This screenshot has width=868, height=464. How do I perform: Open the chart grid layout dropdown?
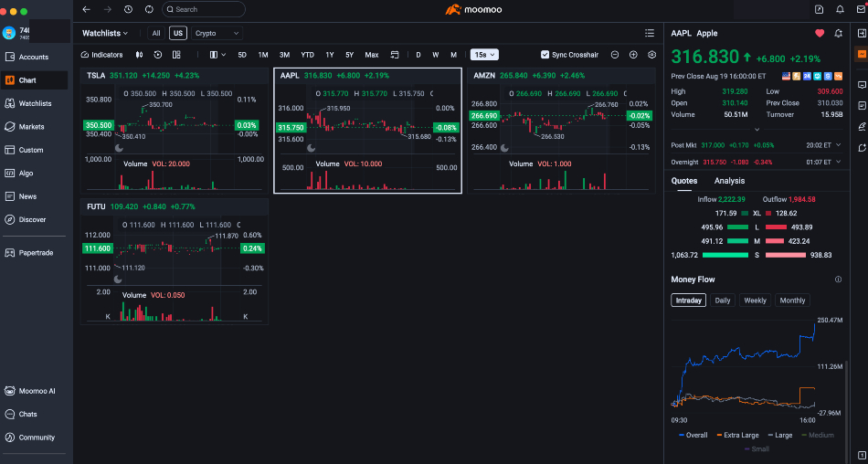217,55
